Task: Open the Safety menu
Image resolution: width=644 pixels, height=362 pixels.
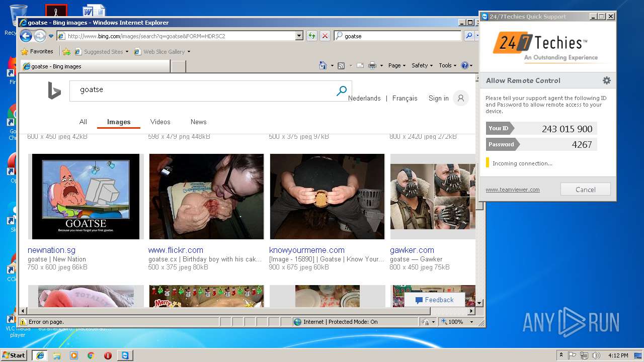Action: (422, 65)
